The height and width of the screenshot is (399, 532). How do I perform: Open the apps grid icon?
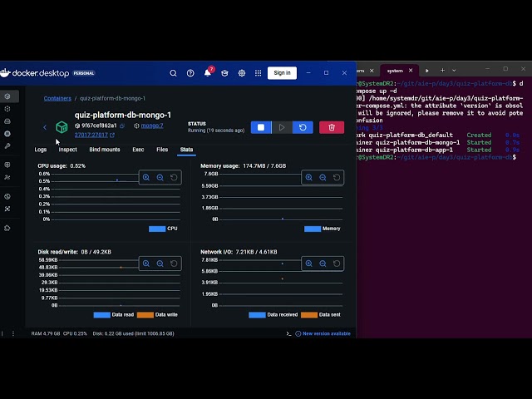tap(259, 73)
